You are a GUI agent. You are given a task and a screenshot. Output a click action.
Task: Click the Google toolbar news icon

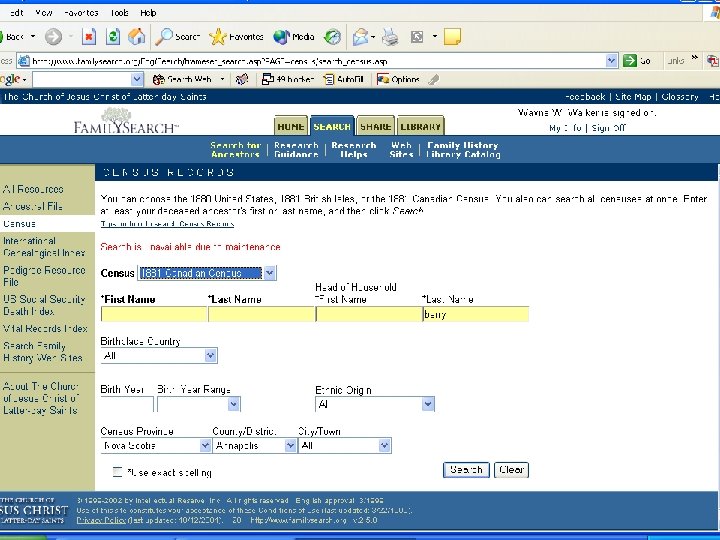[x=242, y=79]
